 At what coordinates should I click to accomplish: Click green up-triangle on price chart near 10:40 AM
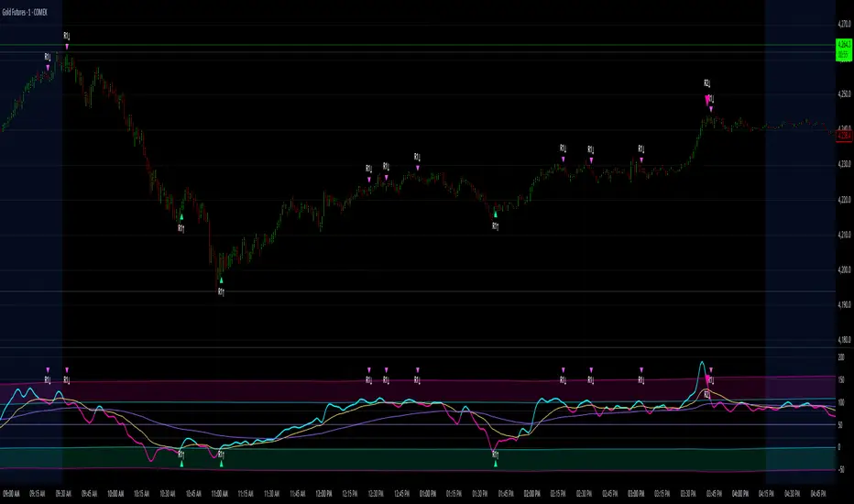point(181,217)
